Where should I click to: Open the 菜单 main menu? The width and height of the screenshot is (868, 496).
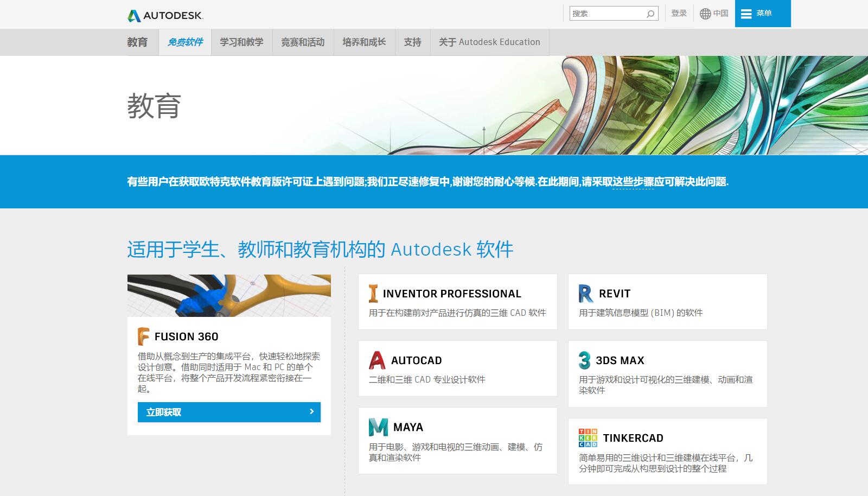click(763, 14)
